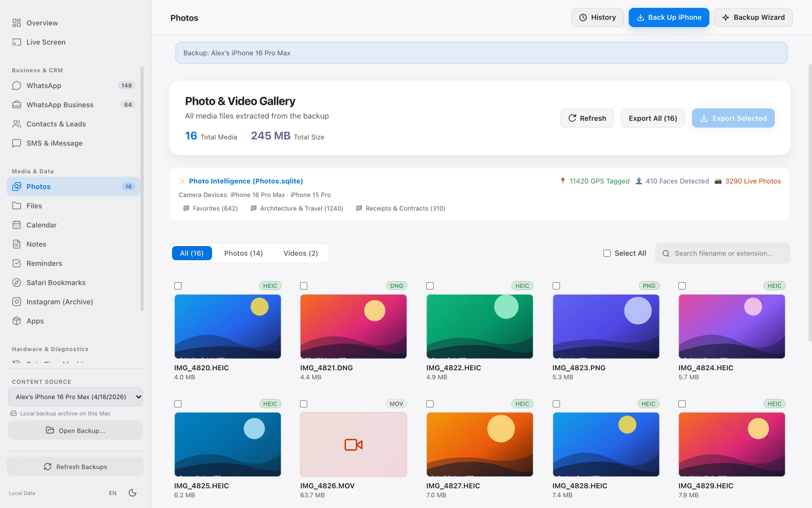Launch the Backup Wizard
Viewport: 812px width, 508px height.
(x=753, y=17)
